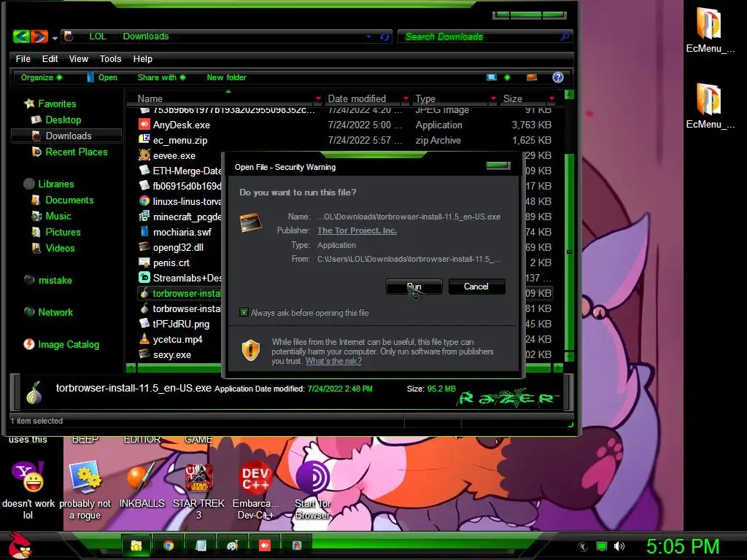Click the search magnifier icon
Screen dimensions: 747x560
coord(565,36)
